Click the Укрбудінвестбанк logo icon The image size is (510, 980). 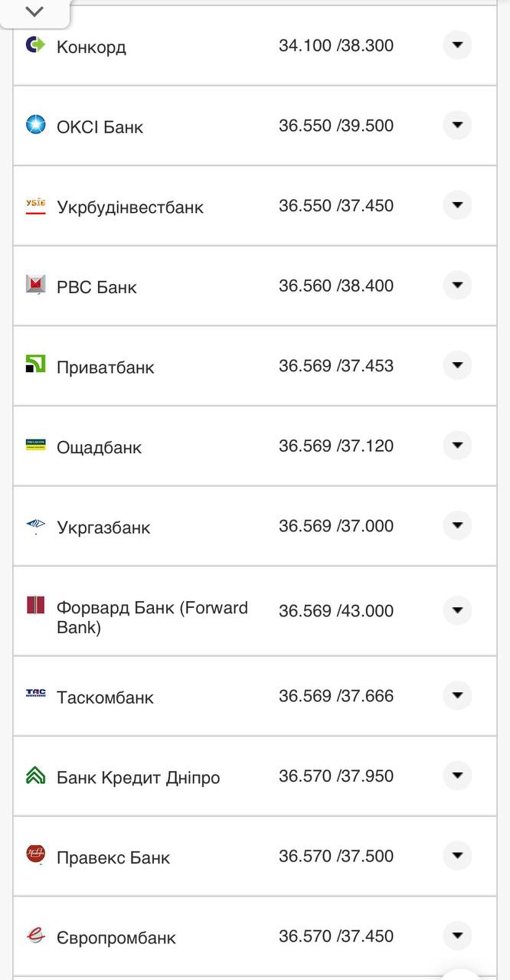coord(36,205)
